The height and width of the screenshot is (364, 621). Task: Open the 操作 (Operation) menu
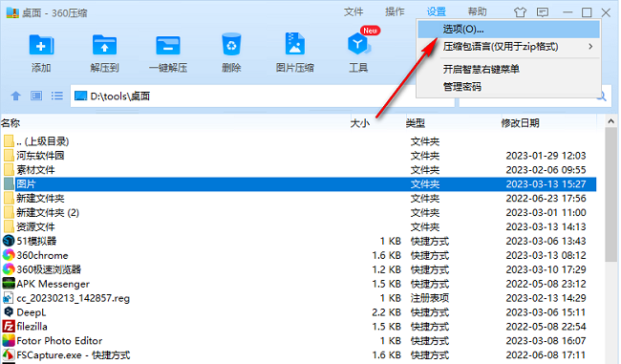tap(395, 12)
